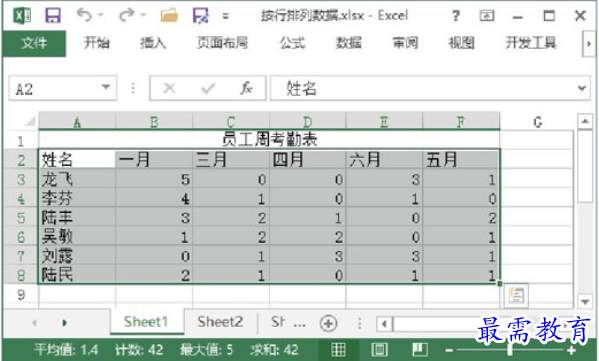This screenshot has width=599, height=361.
Task: Select row 1 header
Action: 21,141
